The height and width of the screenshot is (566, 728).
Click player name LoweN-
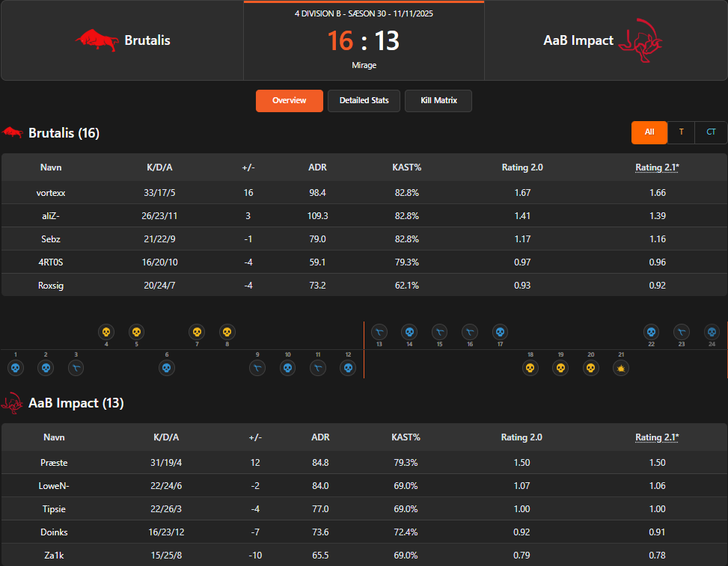click(x=54, y=486)
